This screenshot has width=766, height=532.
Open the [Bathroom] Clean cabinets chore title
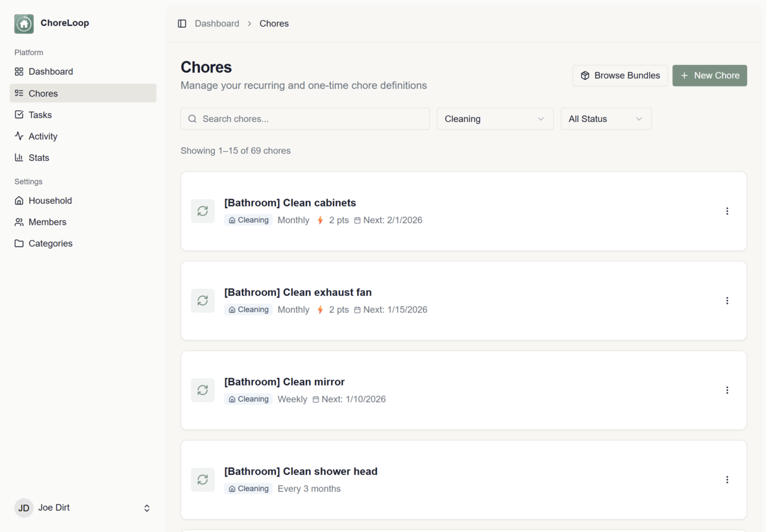[290, 203]
